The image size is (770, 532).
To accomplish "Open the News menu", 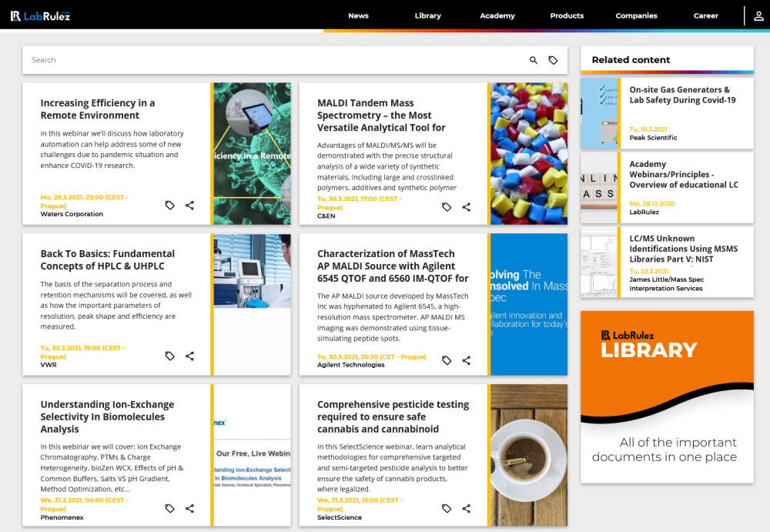I will pos(359,15).
